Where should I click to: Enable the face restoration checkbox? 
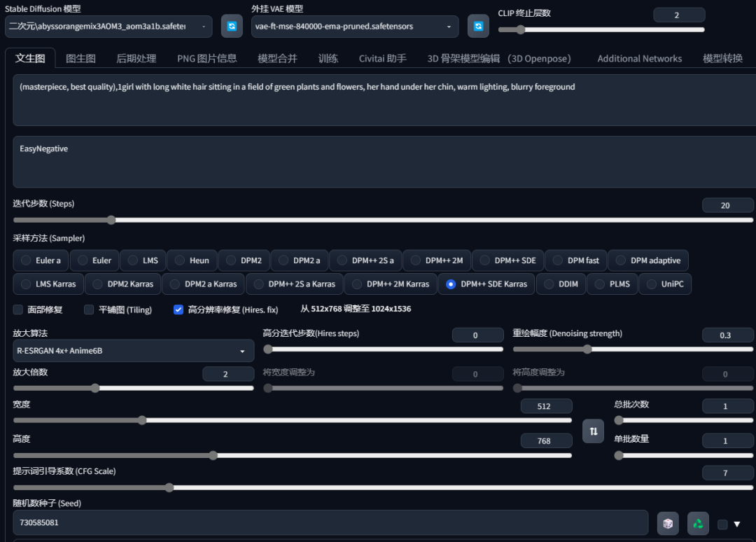pos(17,310)
